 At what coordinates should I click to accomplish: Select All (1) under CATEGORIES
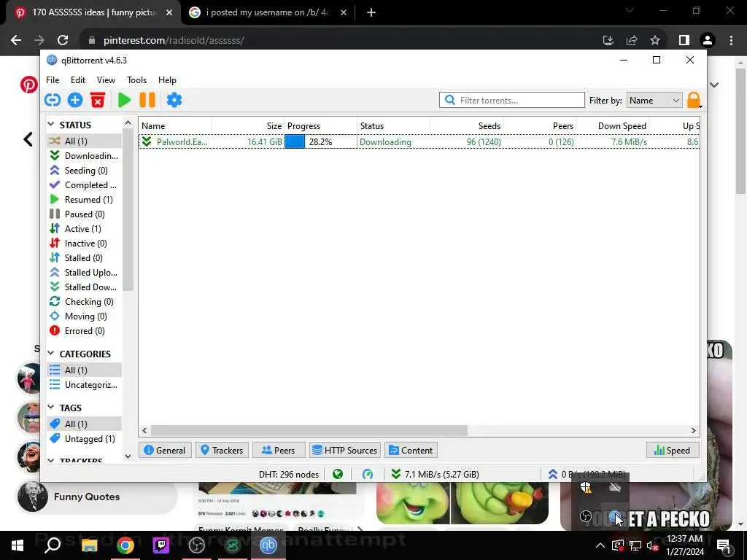point(85,370)
